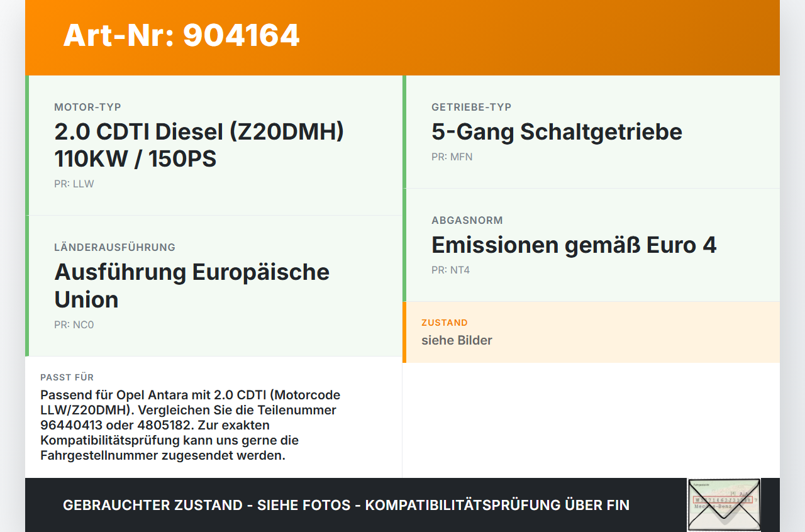
Task: Click Emissionen gemäß Euro 4 text
Action: 574,245
